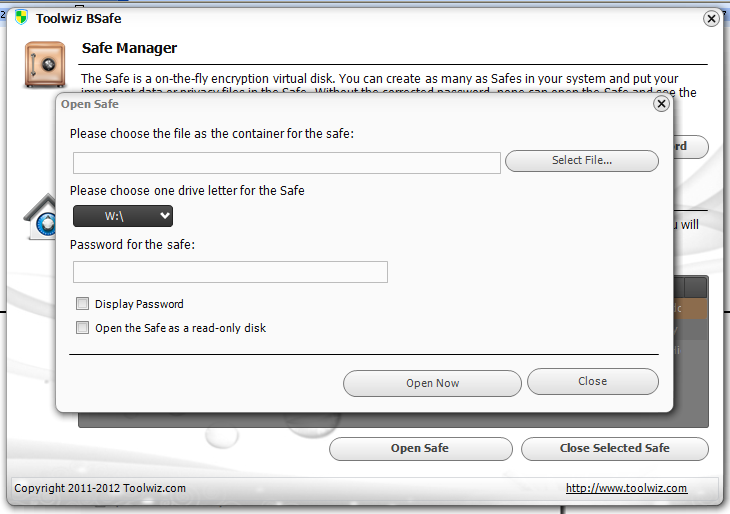The width and height of the screenshot is (730, 514).
Task: Focus the safe container file path field
Action: click(287, 163)
